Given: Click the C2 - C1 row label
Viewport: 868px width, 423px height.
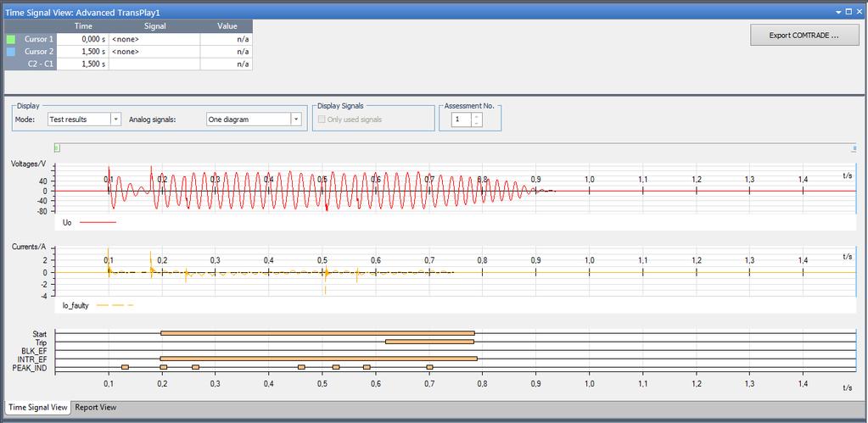Looking at the screenshot, I should pyautogui.click(x=39, y=64).
